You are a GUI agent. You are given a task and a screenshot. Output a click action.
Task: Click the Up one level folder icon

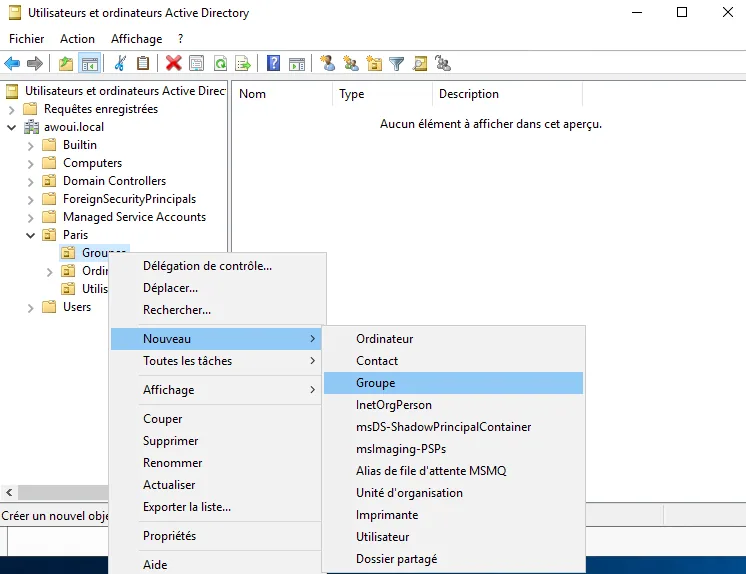click(x=66, y=63)
